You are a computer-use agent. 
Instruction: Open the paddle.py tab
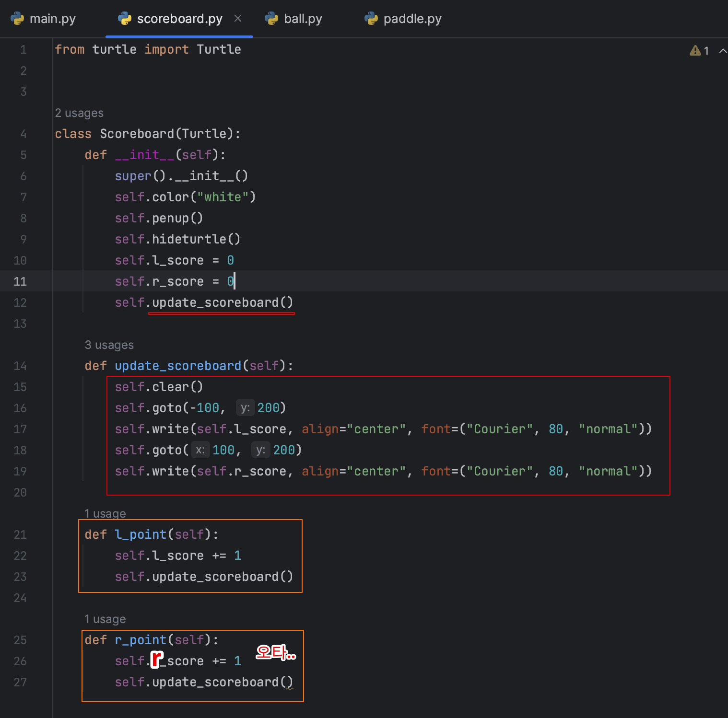click(403, 19)
